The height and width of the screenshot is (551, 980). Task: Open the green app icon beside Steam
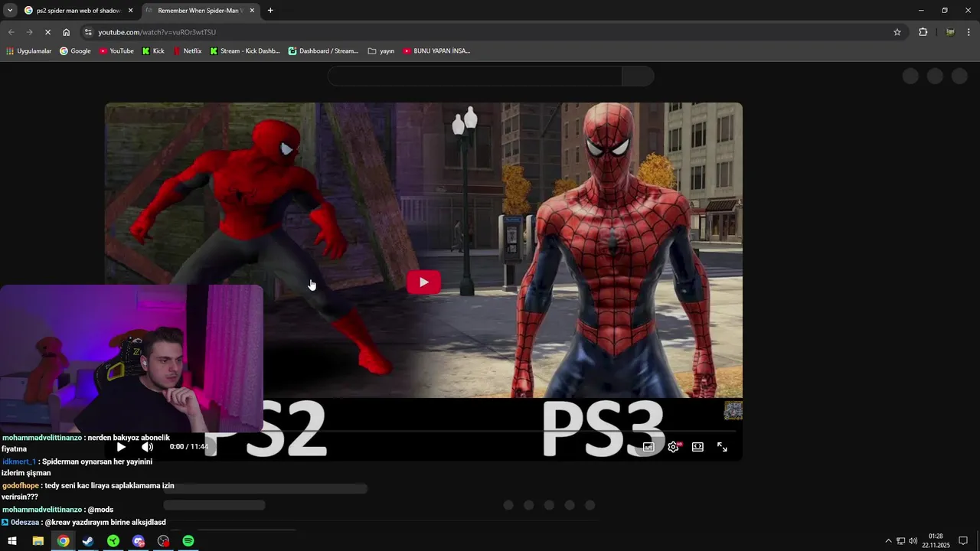[x=113, y=541]
